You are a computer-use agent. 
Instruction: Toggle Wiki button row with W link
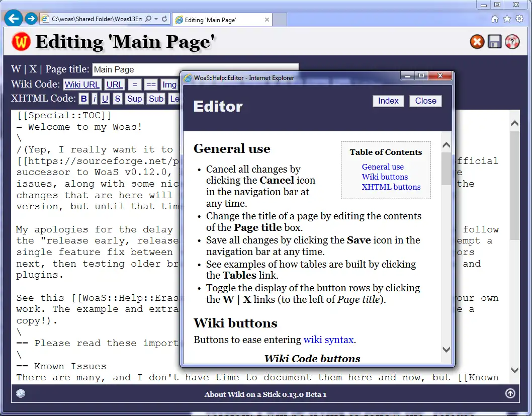[x=16, y=69]
